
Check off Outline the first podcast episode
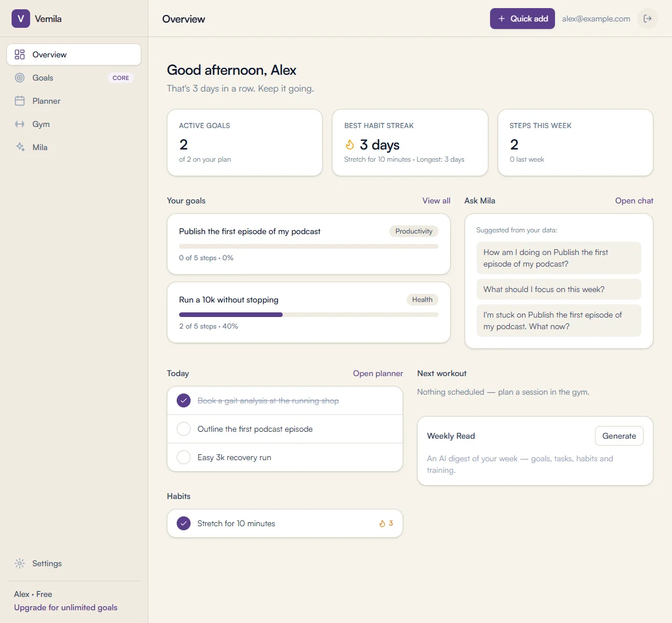184,429
